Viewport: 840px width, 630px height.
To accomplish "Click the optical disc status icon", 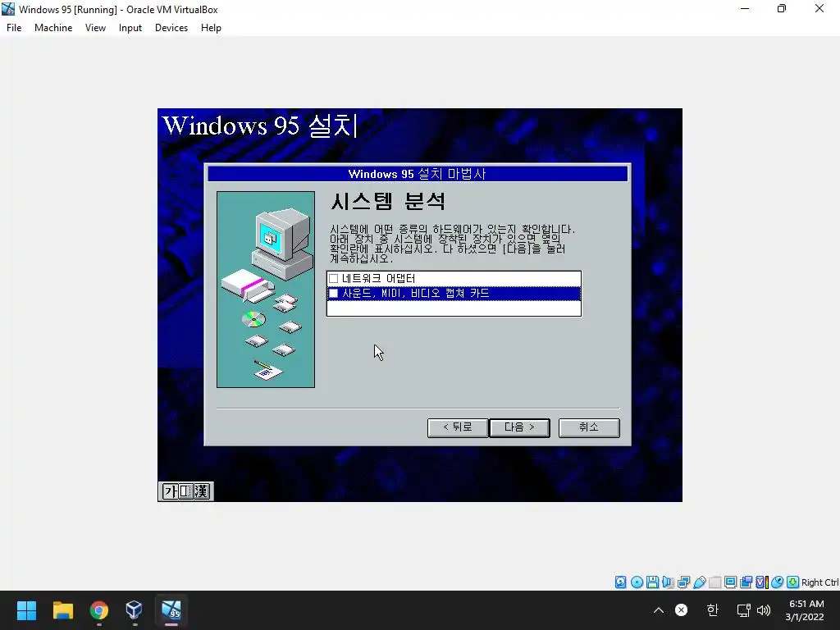I will click(637, 582).
